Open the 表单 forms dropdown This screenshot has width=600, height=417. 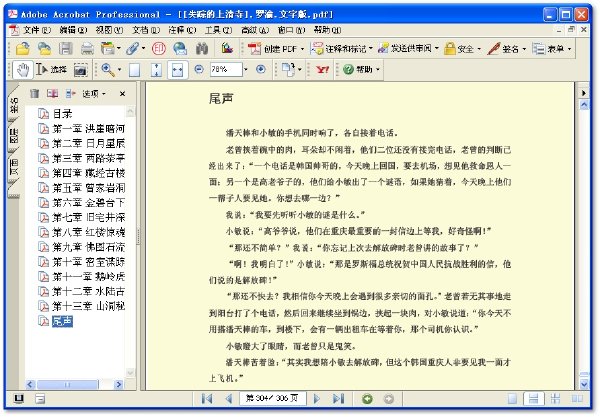click(x=552, y=49)
